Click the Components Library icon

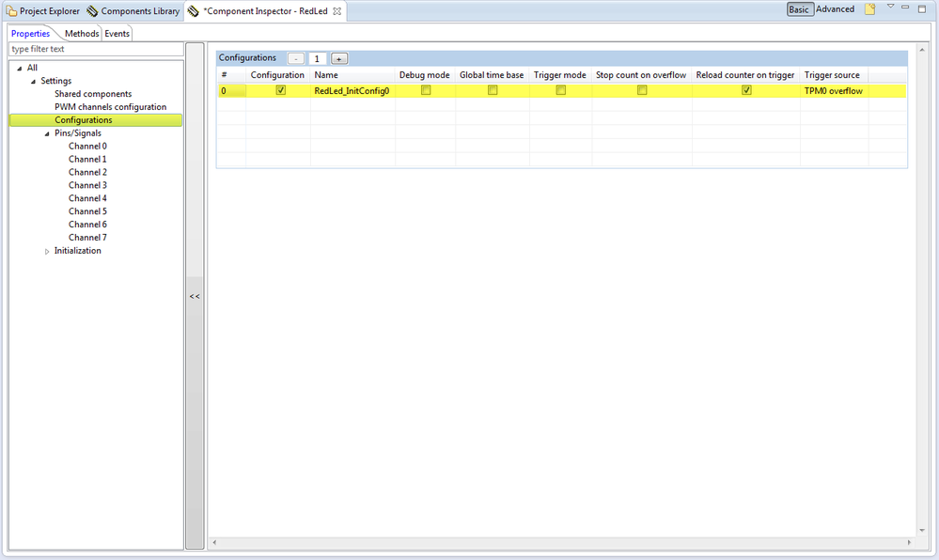tap(92, 11)
